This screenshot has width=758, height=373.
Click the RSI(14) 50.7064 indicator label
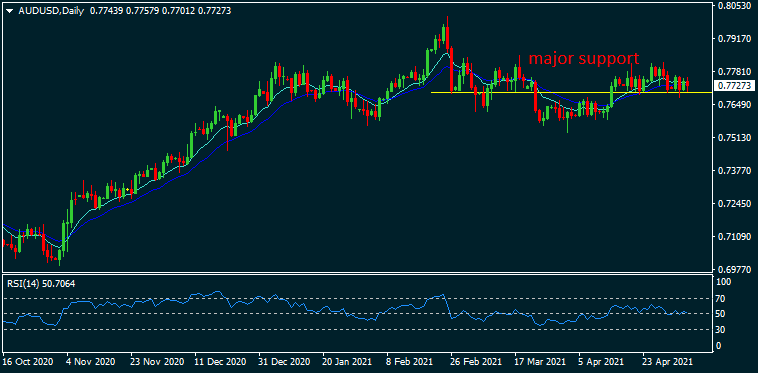41,284
